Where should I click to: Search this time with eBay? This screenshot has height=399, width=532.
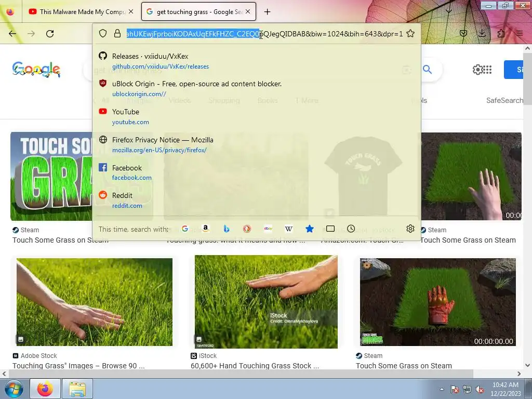point(268,229)
